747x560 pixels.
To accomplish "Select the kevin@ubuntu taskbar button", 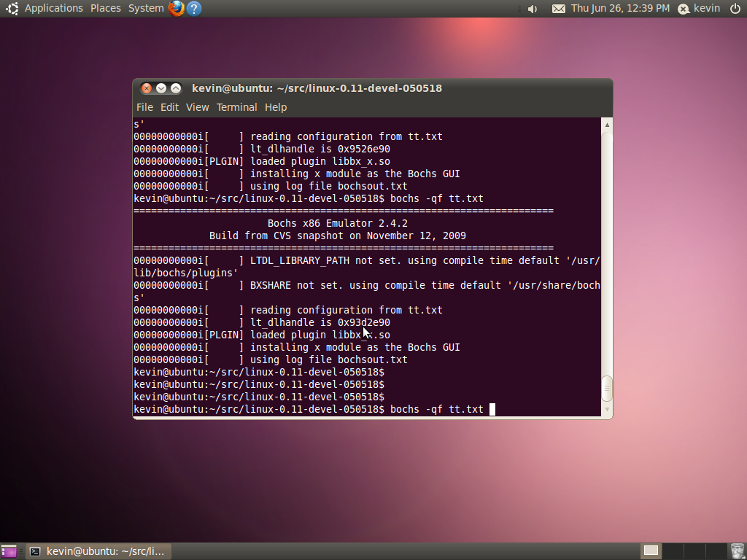I will 98,551.
